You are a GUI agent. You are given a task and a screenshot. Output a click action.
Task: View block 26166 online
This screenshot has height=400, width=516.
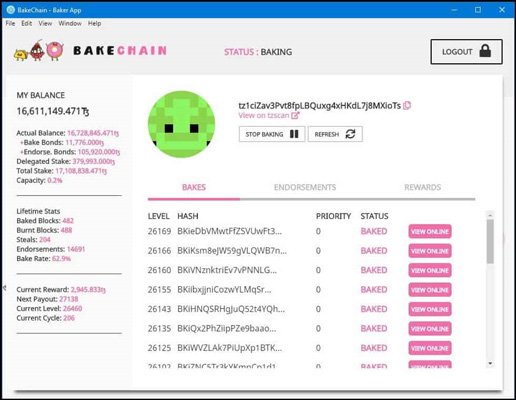(430, 251)
